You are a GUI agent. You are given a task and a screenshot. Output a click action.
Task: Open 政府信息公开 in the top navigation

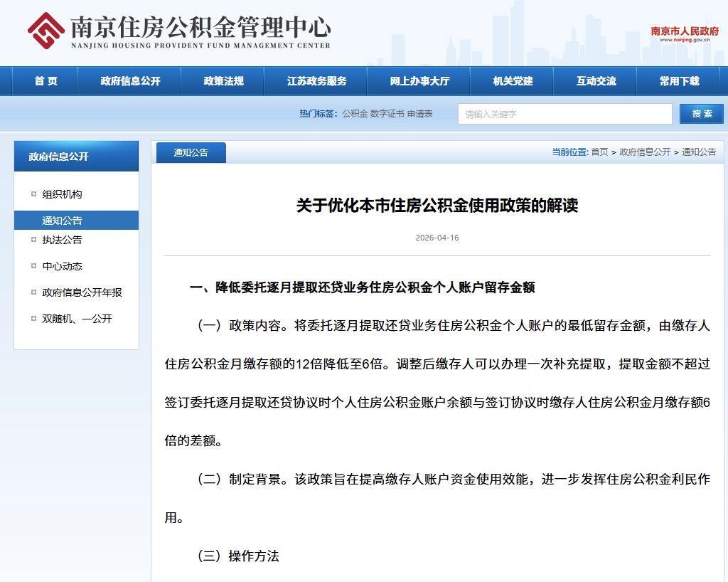point(131,81)
